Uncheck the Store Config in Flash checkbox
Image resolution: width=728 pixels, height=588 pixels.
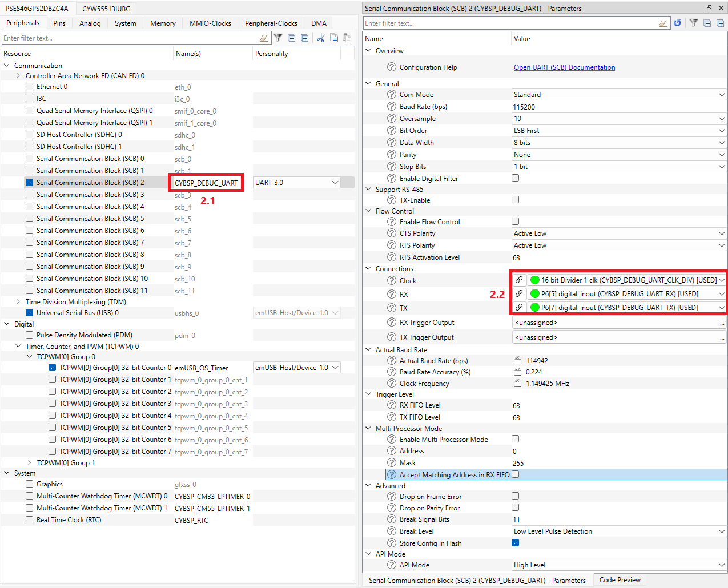coord(515,543)
